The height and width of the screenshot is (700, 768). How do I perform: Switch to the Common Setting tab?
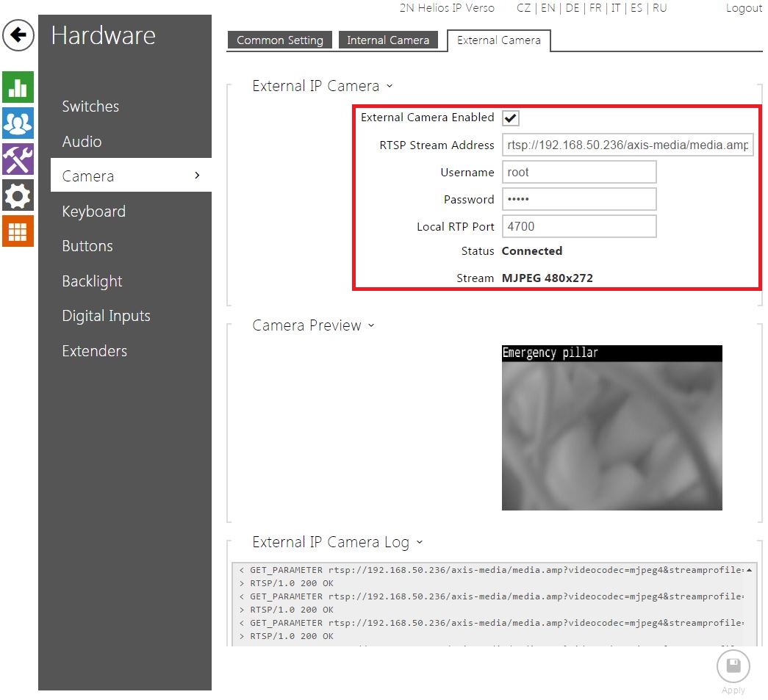[279, 40]
